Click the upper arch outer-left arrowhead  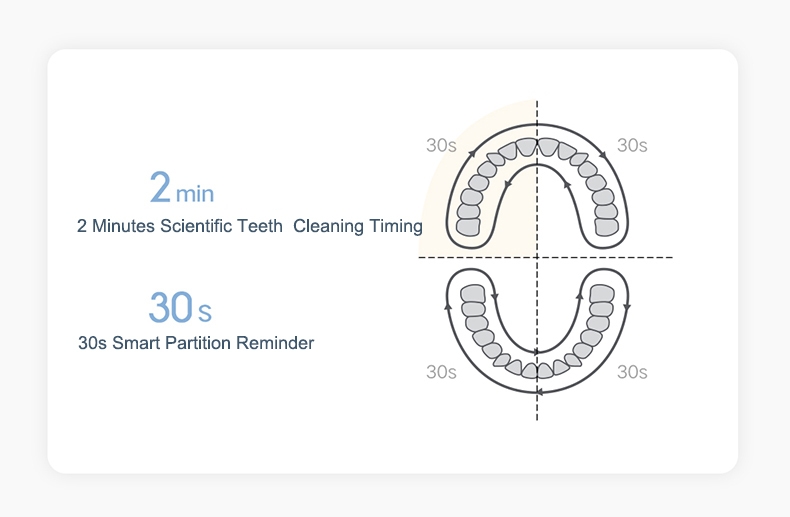[471, 153]
